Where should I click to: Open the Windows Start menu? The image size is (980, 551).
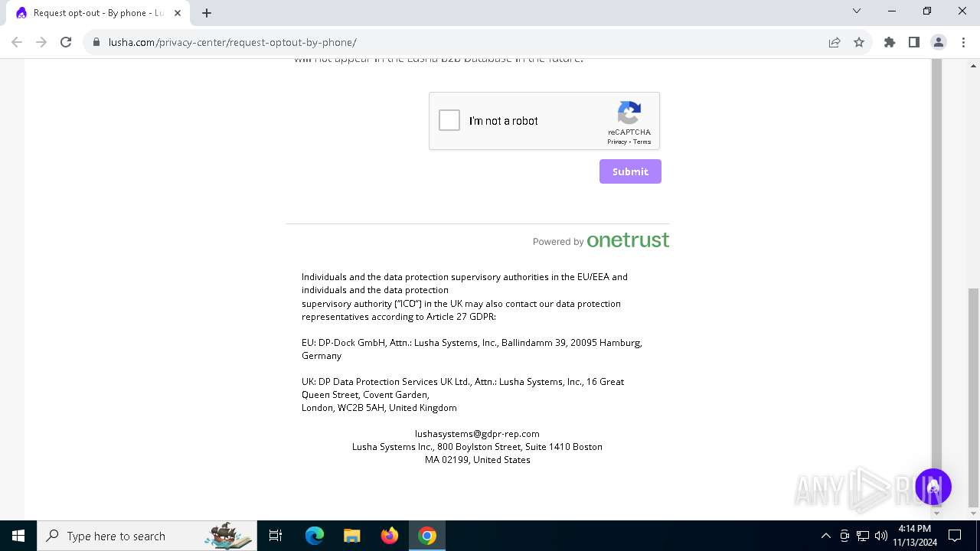(18, 536)
